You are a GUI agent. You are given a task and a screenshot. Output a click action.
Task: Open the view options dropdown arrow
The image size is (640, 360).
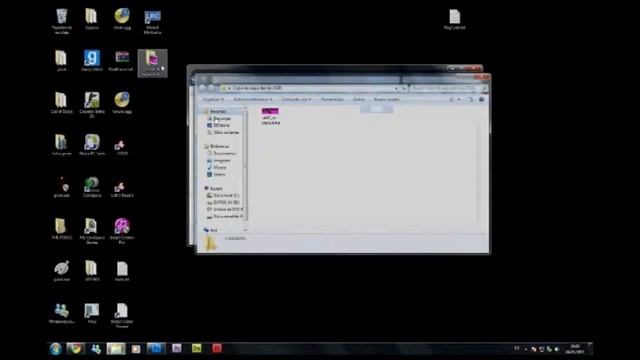point(459,99)
